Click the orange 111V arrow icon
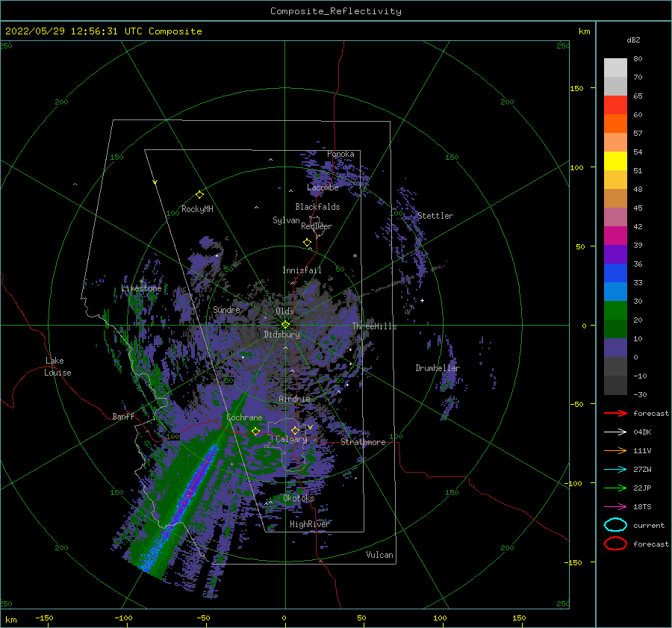Viewport: 672px width, 628px height. [x=615, y=450]
